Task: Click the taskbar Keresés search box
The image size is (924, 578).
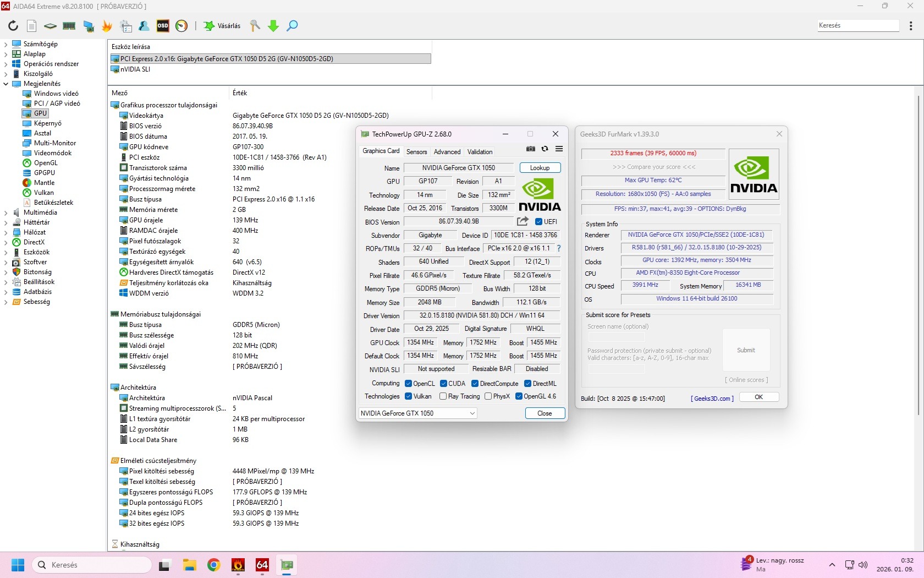Action: tap(92, 565)
